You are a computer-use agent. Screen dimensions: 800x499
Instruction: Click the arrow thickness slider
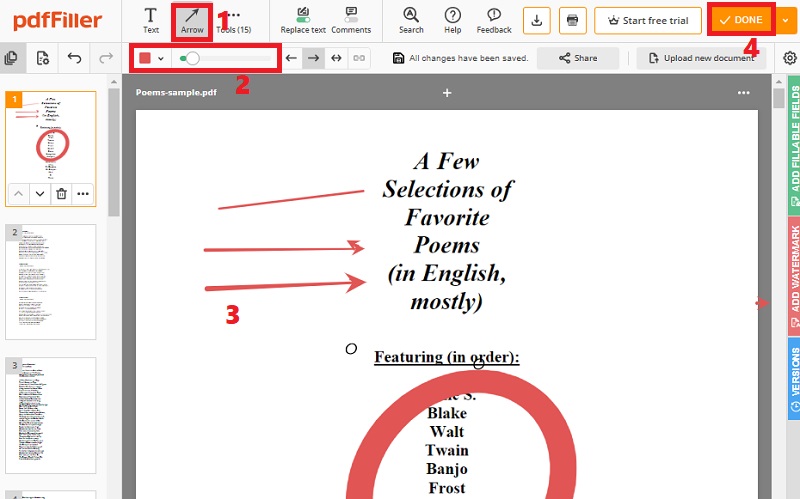point(226,59)
